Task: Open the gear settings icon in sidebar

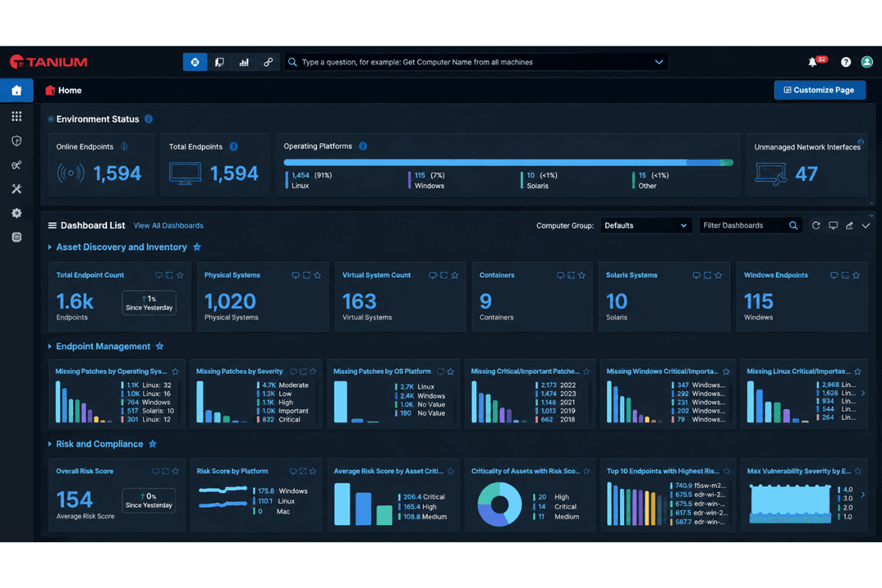Action: tap(16, 213)
